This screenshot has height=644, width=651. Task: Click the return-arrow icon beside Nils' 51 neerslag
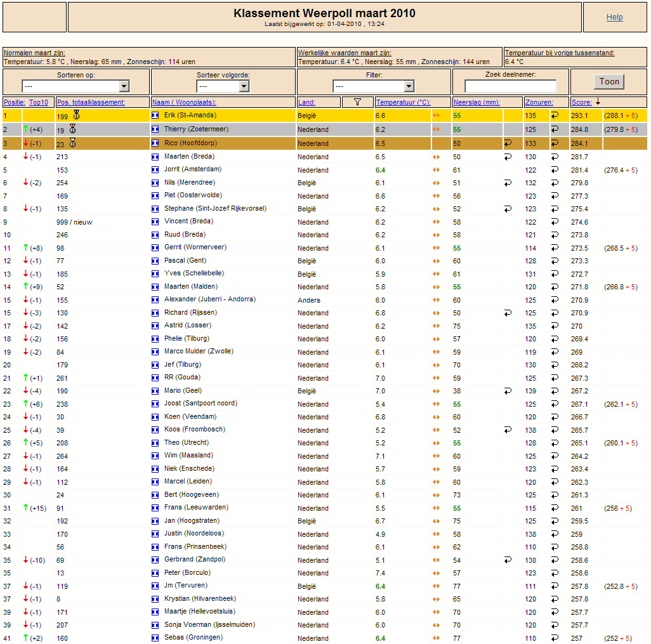coord(508,183)
